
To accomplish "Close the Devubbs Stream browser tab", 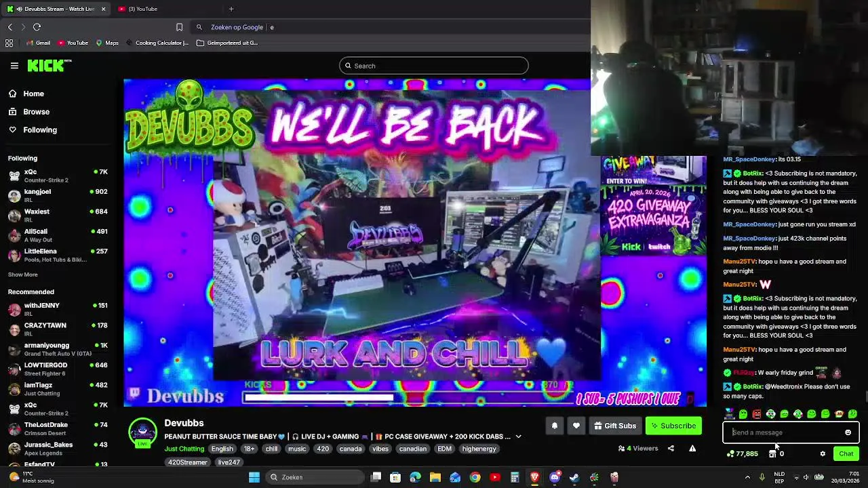I will pyautogui.click(x=103, y=9).
